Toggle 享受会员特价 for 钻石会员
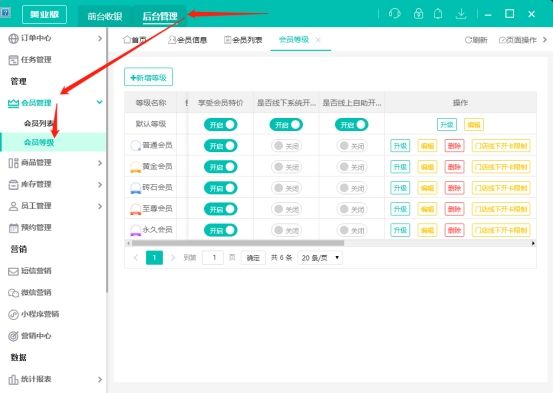Image resolution: width=553 pixels, height=393 pixels. (221, 188)
